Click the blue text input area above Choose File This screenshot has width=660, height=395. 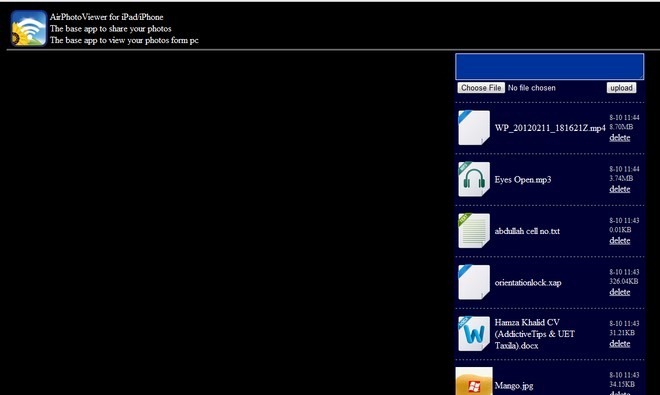pos(549,67)
